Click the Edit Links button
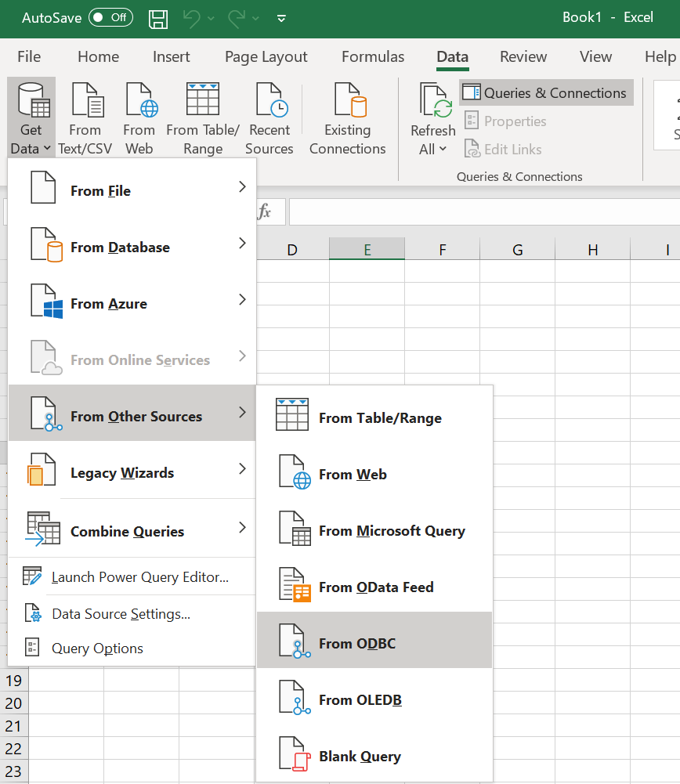680x784 pixels. 503,149
